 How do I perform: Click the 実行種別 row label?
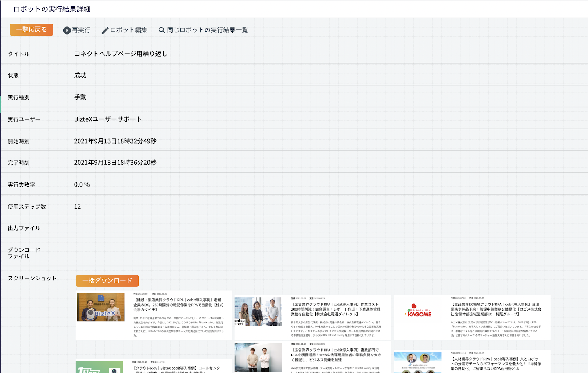pos(18,98)
